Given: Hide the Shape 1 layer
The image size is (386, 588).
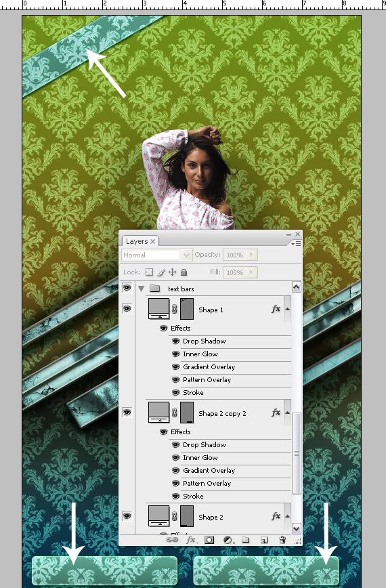Looking at the screenshot, I should tap(127, 309).
